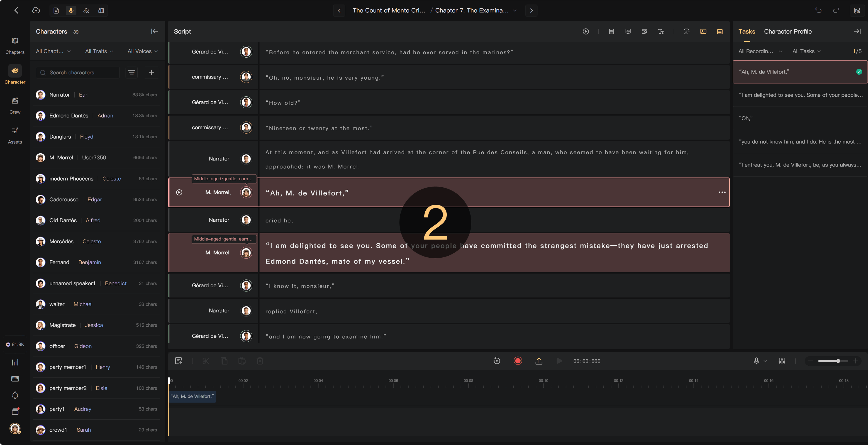868x445 pixels.
Task: Click the delete trash icon in timeline toolbar
Action: pyautogui.click(x=260, y=361)
